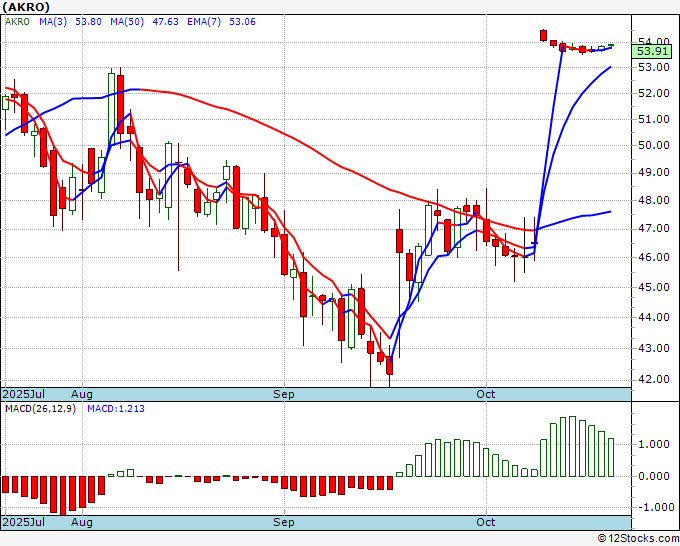Image resolution: width=680 pixels, height=546 pixels.
Task: Click the current price tag 53.91
Action: [652, 51]
